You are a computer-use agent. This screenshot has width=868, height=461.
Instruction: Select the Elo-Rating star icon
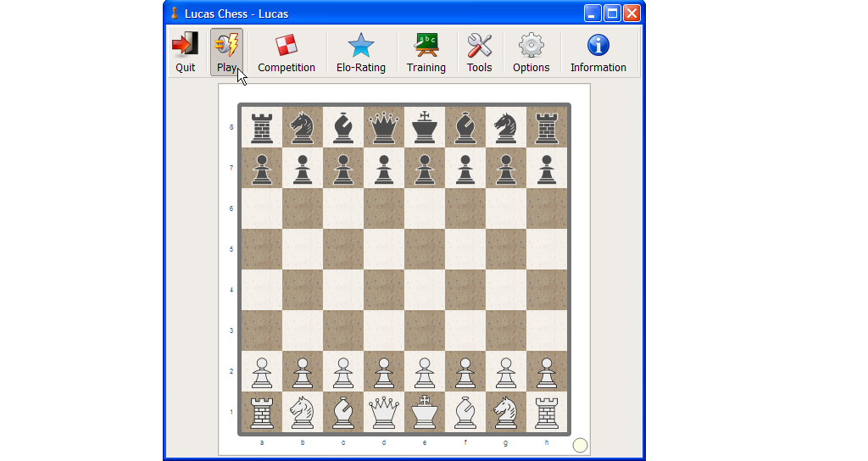click(360, 45)
